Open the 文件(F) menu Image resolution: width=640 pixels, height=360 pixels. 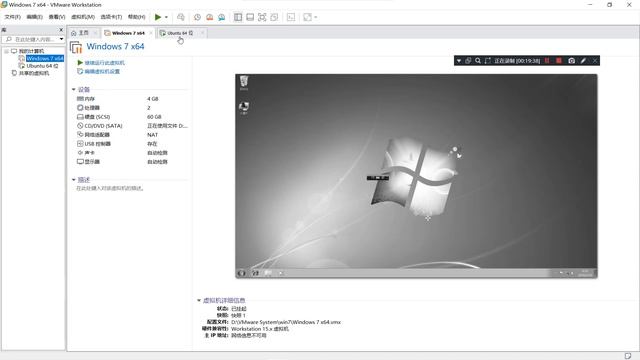[x=12, y=17]
